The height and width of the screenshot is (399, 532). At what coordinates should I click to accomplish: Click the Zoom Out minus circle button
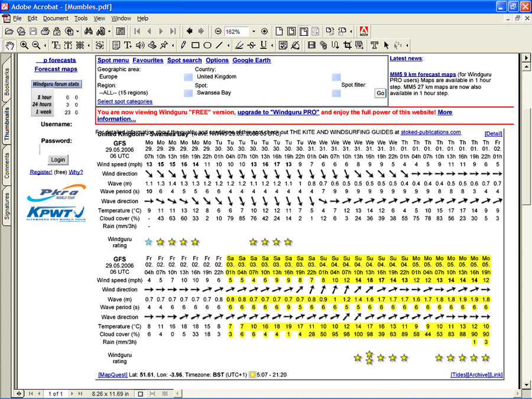pyautogui.click(x=218, y=31)
